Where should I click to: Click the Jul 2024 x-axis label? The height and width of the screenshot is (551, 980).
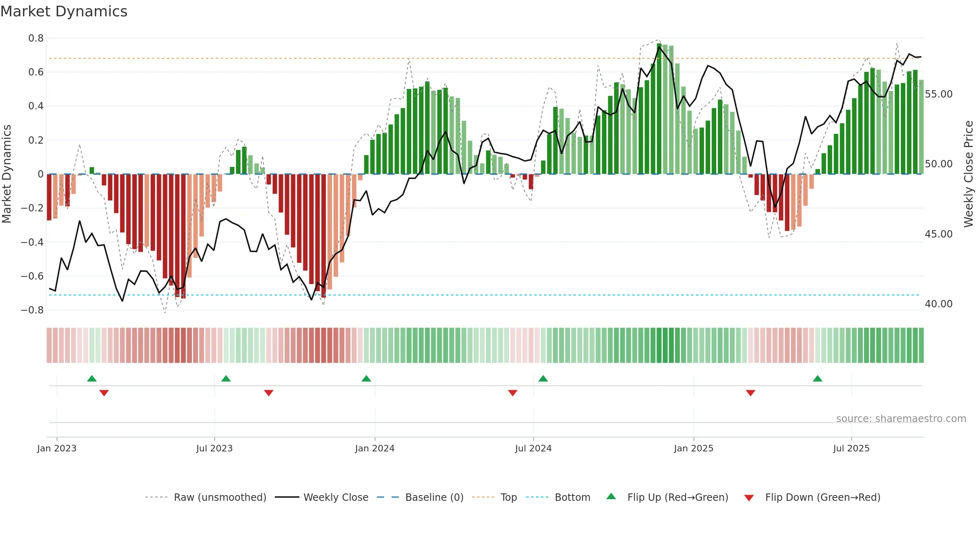tap(533, 448)
